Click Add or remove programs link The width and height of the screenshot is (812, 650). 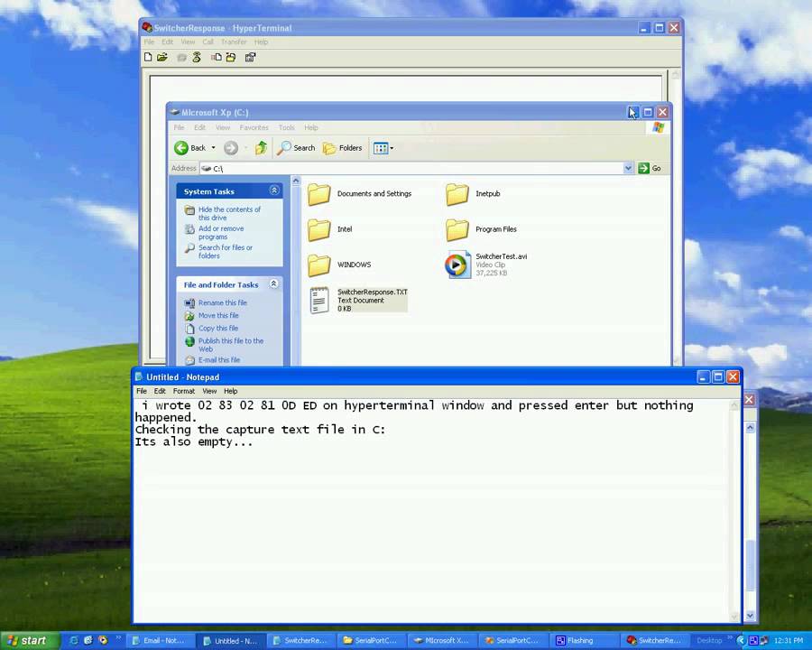point(221,232)
